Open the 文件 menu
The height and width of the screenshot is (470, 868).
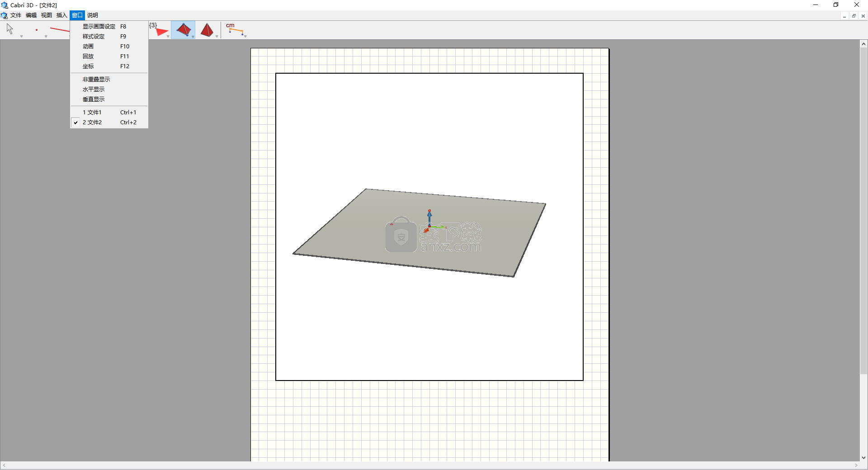(x=16, y=15)
